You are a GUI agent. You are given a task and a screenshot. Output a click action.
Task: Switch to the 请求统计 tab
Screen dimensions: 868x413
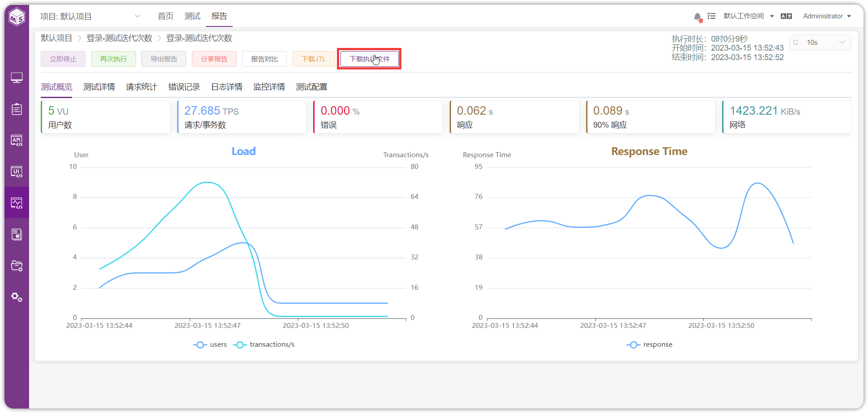click(x=141, y=87)
